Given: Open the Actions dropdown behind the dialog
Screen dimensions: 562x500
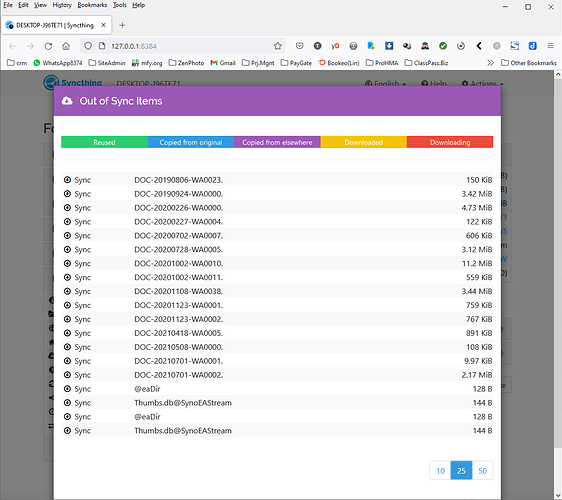Looking at the screenshot, I should (482, 84).
